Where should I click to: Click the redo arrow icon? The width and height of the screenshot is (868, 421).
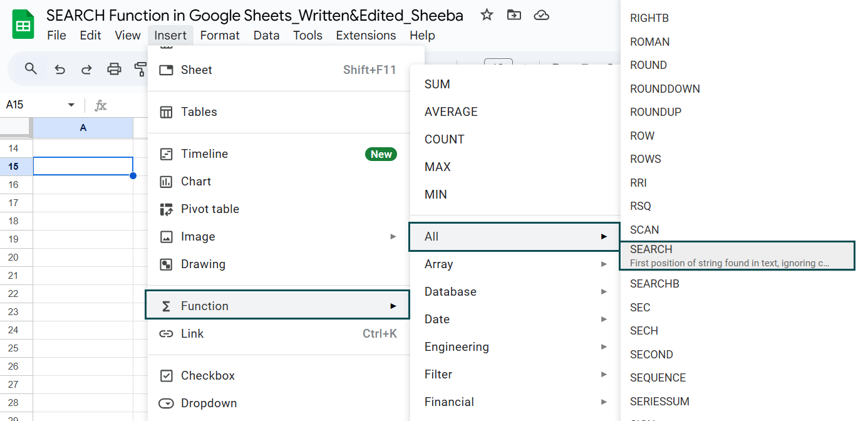point(86,69)
